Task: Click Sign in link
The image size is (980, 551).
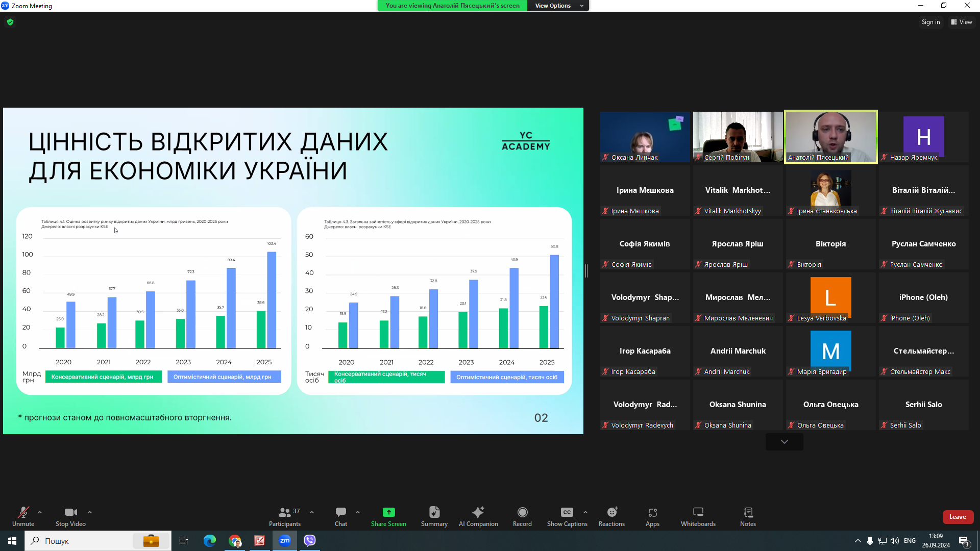Action: (930, 22)
